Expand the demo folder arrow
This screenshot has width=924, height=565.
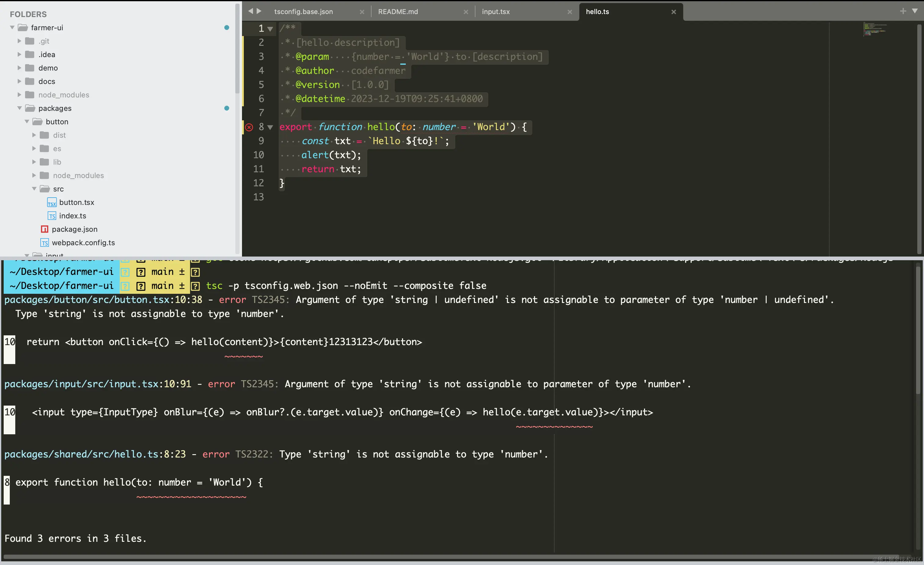tap(20, 68)
